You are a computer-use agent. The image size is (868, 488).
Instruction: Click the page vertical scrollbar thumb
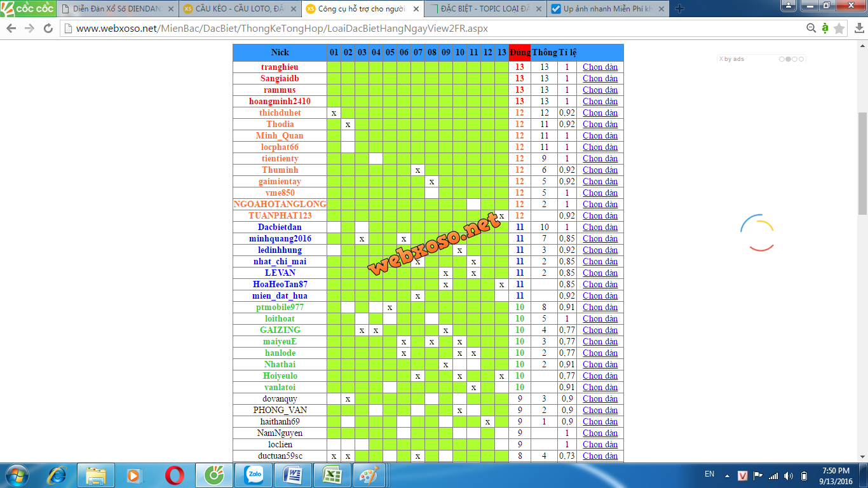(x=862, y=163)
